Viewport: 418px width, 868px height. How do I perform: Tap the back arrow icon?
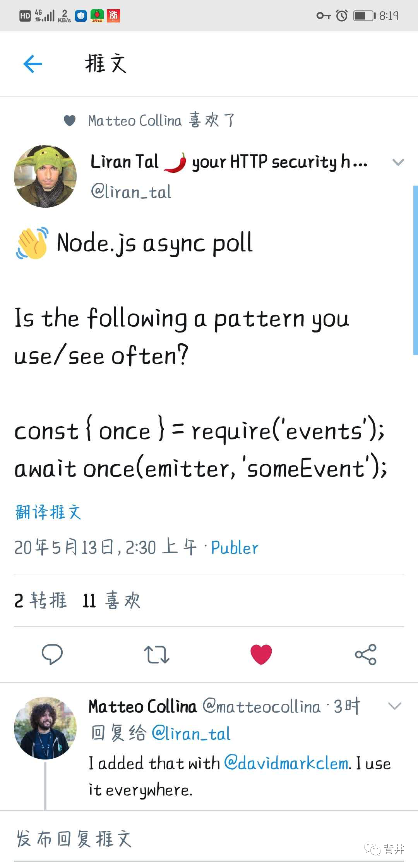[x=33, y=64]
